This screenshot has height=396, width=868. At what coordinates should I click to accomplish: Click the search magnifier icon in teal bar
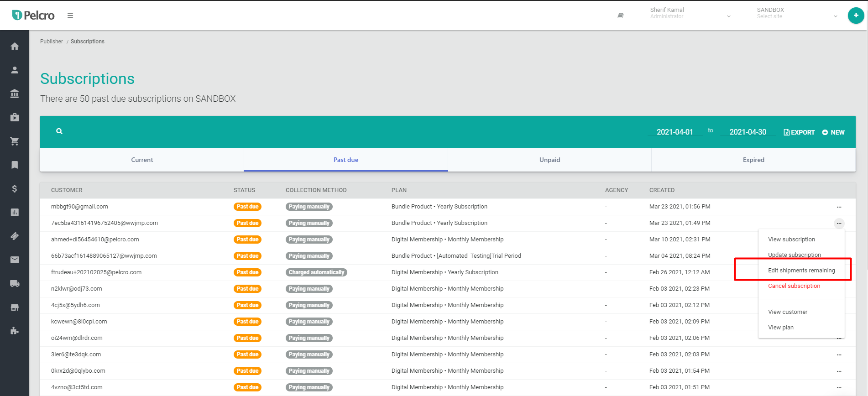pyautogui.click(x=59, y=131)
